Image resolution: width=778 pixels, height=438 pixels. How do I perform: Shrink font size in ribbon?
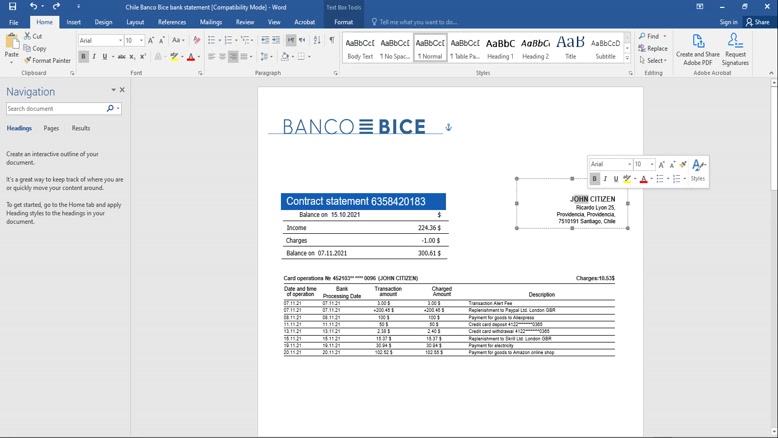(161, 40)
